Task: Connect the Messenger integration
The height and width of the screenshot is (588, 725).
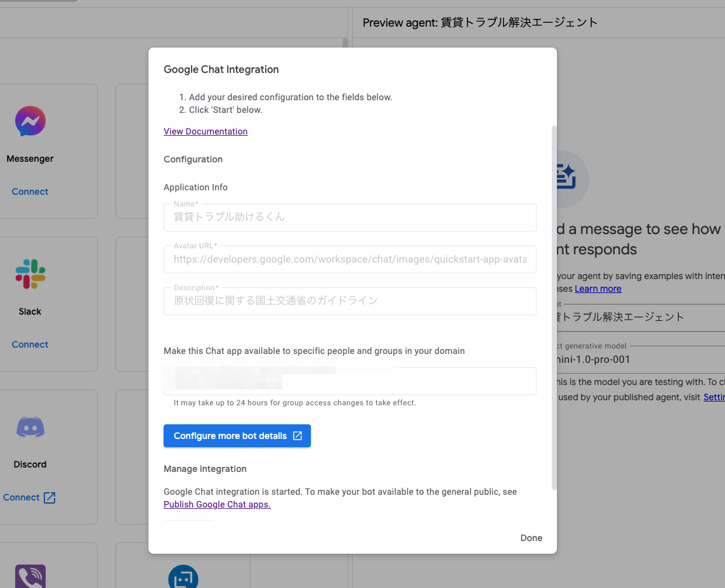Action: click(30, 192)
